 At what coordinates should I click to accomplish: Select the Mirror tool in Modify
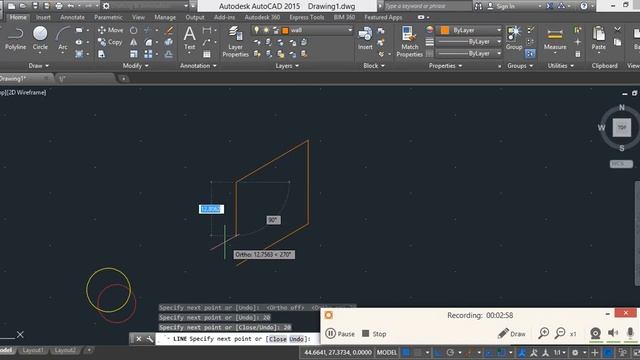pyautogui.click(x=133, y=42)
